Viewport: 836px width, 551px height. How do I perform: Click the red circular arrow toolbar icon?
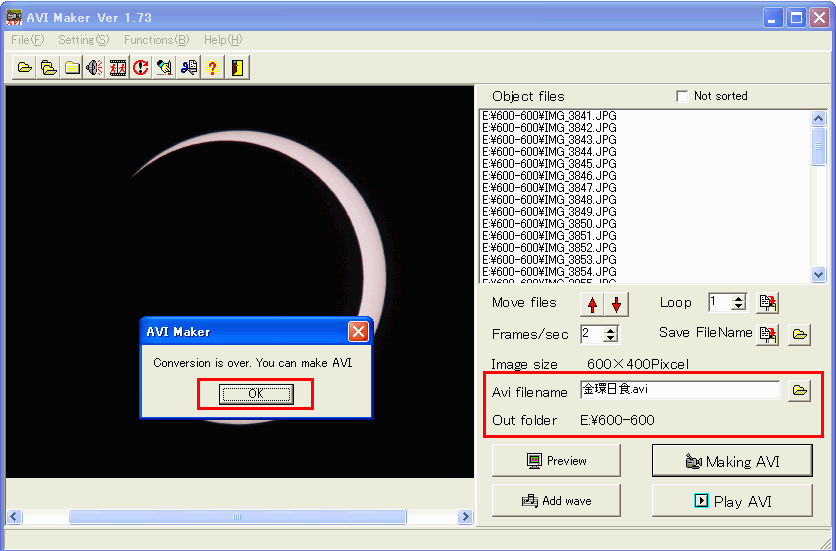point(141,68)
